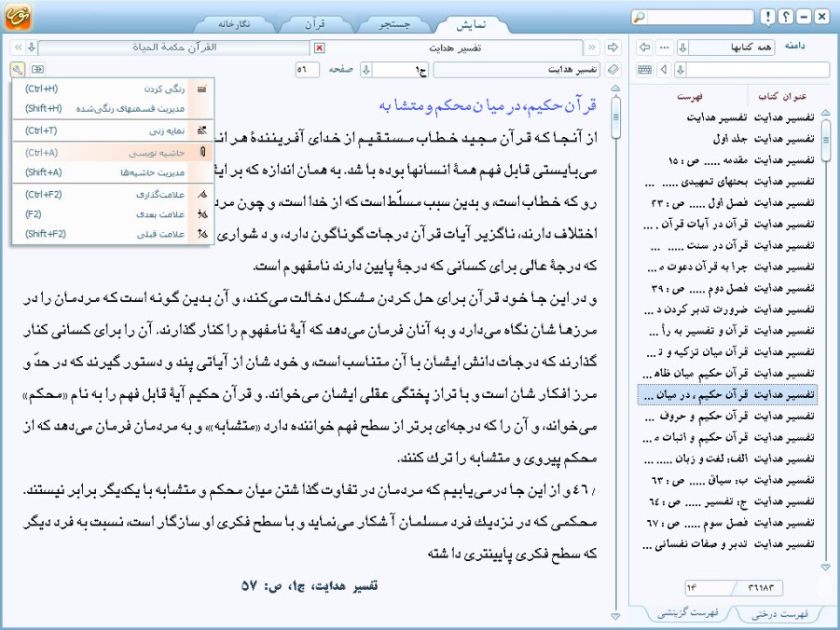Click the Noor application logo icon
Viewport: 840px width, 630px height.
(19, 16)
